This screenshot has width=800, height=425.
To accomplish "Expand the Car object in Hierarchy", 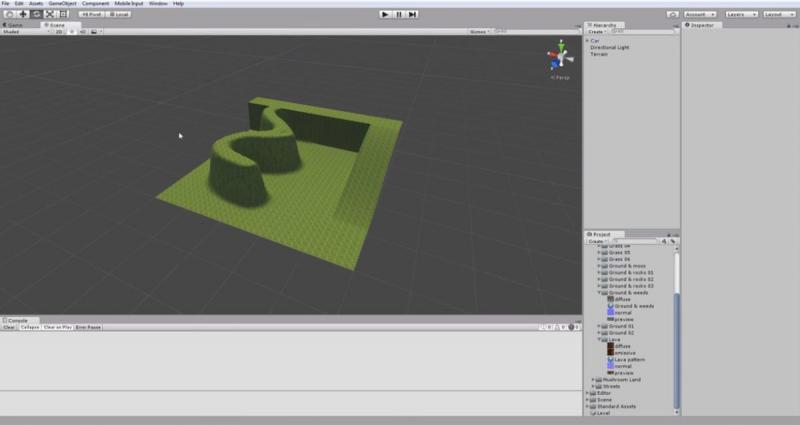I will (587, 40).
